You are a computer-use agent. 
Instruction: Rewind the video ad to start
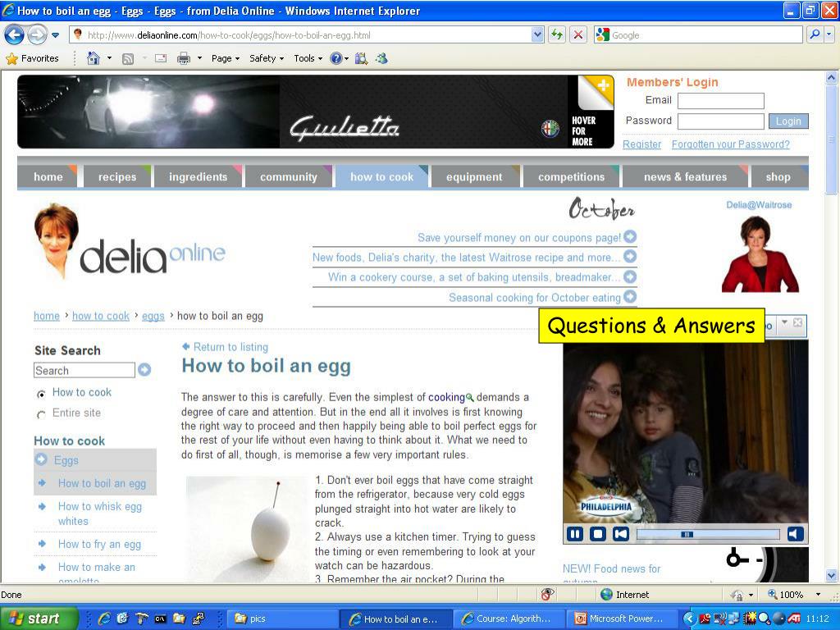(x=621, y=534)
